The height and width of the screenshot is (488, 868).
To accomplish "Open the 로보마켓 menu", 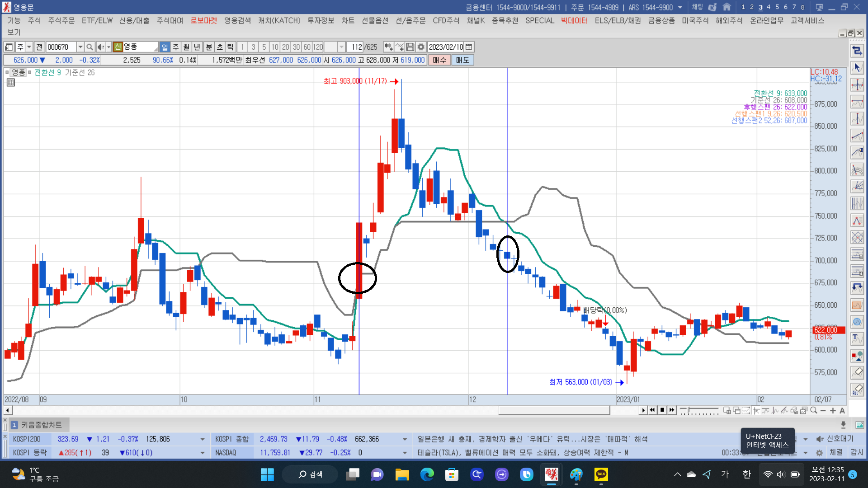I will 203,20.
